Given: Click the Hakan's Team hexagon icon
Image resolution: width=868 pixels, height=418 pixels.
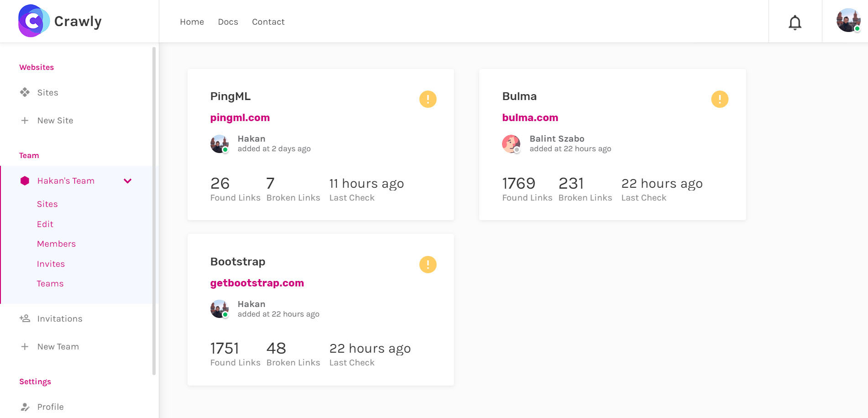Looking at the screenshot, I should tap(25, 181).
